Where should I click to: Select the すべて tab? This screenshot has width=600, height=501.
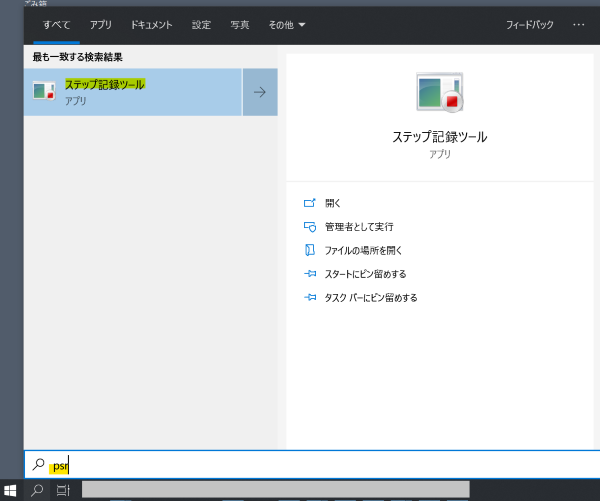point(56,25)
